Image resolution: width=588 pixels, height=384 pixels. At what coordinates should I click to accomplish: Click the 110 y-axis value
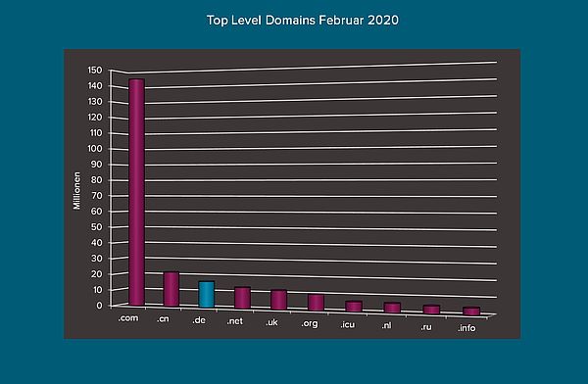[95, 133]
